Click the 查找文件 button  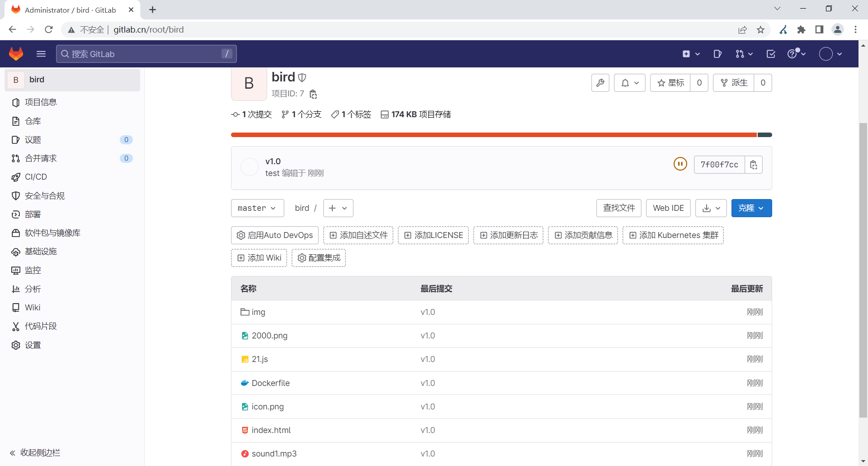(619, 208)
